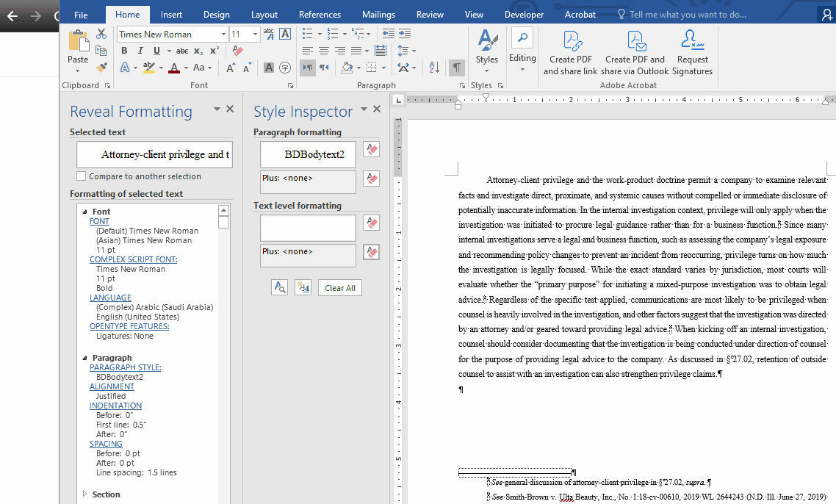Collapse the Font section in Reveal Formatting

tap(84, 211)
